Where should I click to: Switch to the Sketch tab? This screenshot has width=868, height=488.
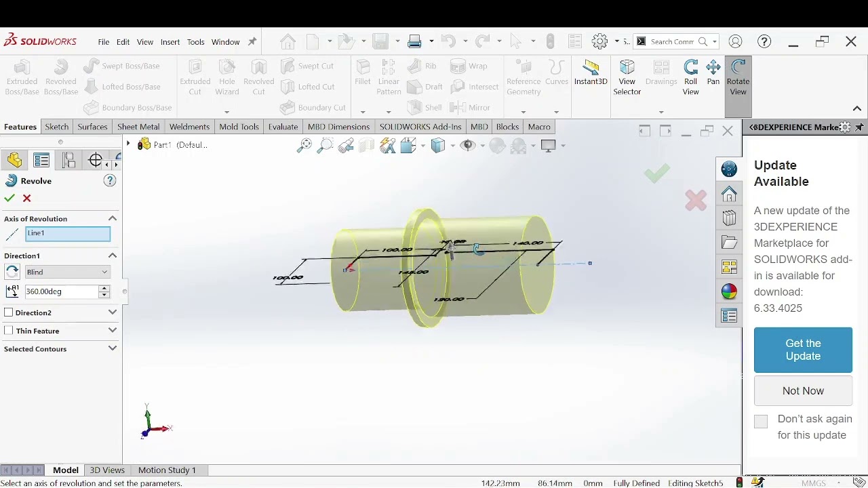tap(57, 127)
